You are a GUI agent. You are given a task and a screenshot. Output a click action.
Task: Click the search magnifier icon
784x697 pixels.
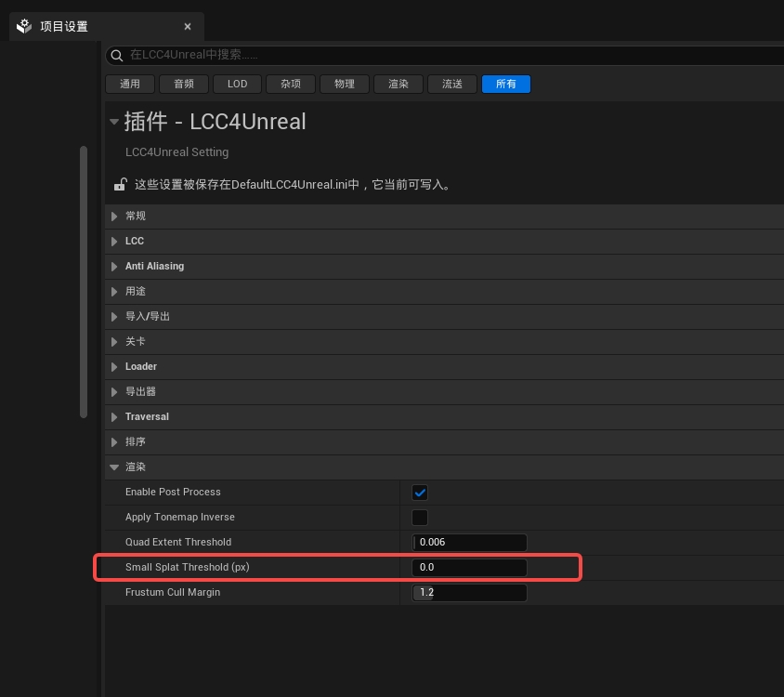coord(117,55)
